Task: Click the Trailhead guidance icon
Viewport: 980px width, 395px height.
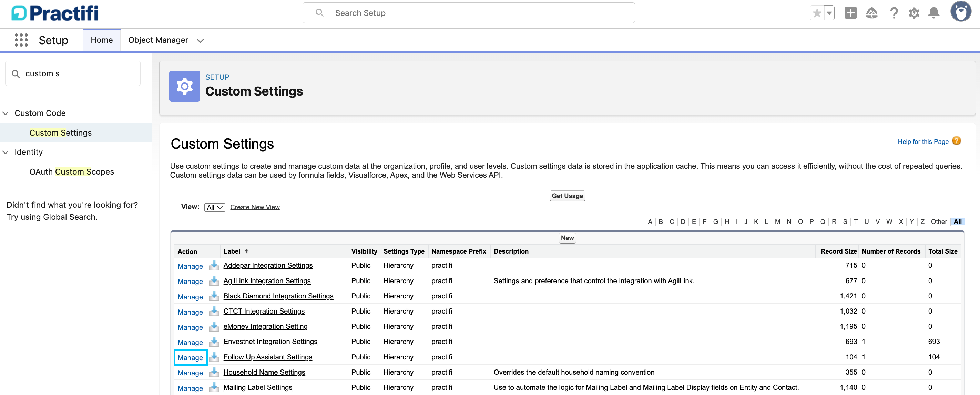Action: click(871, 13)
